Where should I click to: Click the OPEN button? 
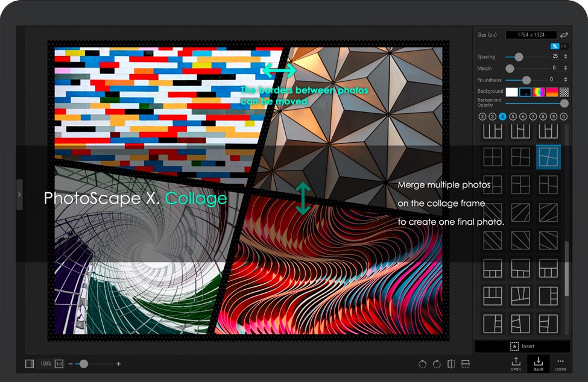(x=516, y=364)
